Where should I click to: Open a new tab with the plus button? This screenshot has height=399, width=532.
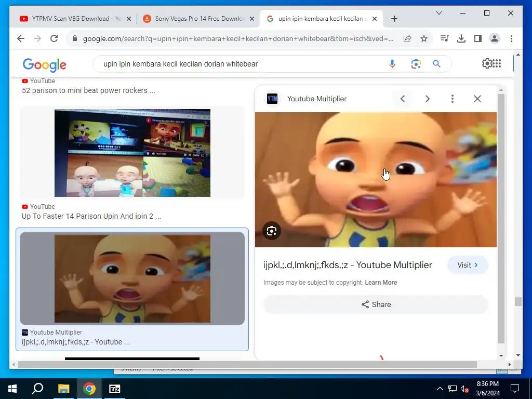(x=394, y=19)
